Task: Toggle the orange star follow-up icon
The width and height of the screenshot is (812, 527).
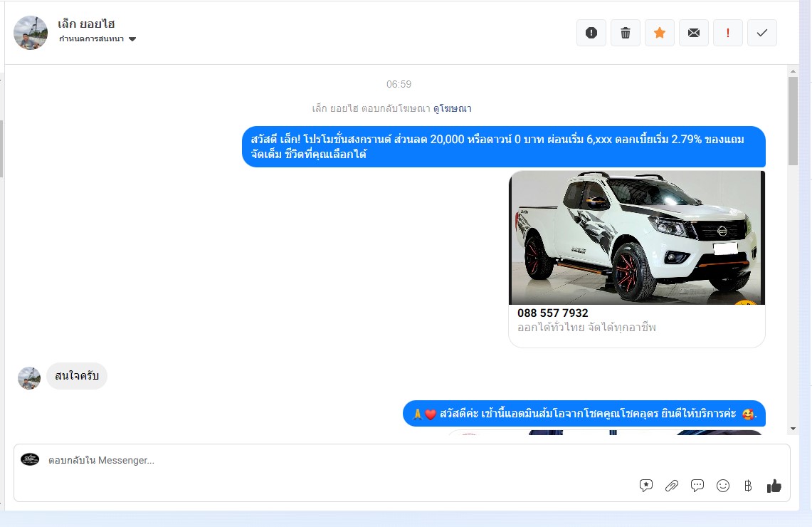Action: (x=659, y=33)
